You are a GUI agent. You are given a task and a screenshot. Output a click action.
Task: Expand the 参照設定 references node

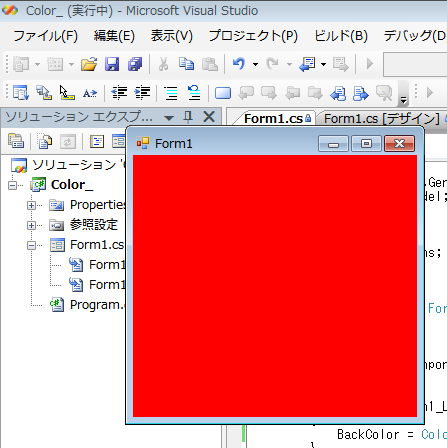[x=31, y=225]
